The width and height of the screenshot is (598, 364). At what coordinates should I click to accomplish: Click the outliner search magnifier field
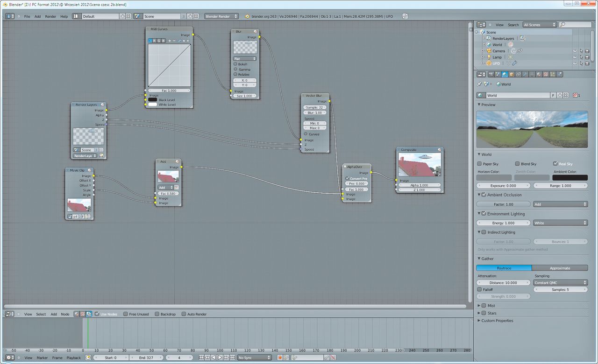point(575,25)
